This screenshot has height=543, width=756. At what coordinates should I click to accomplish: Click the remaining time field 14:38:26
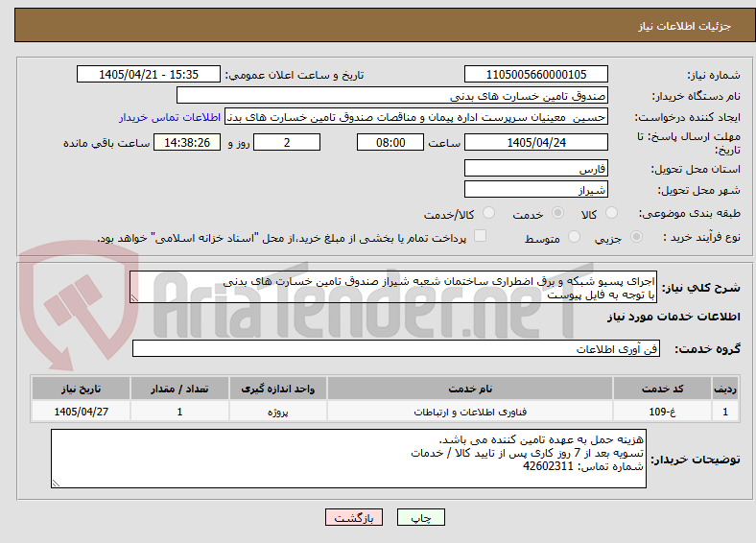pos(187,142)
